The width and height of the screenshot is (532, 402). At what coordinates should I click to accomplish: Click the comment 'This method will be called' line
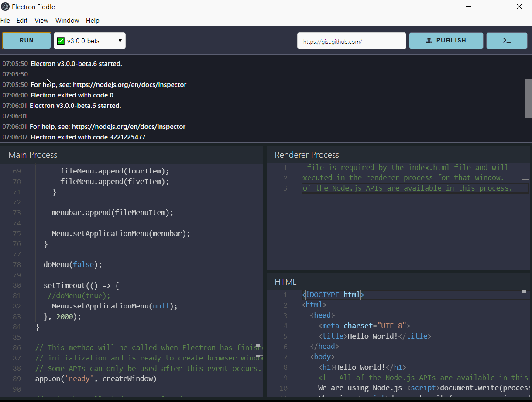tap(148, 347)
